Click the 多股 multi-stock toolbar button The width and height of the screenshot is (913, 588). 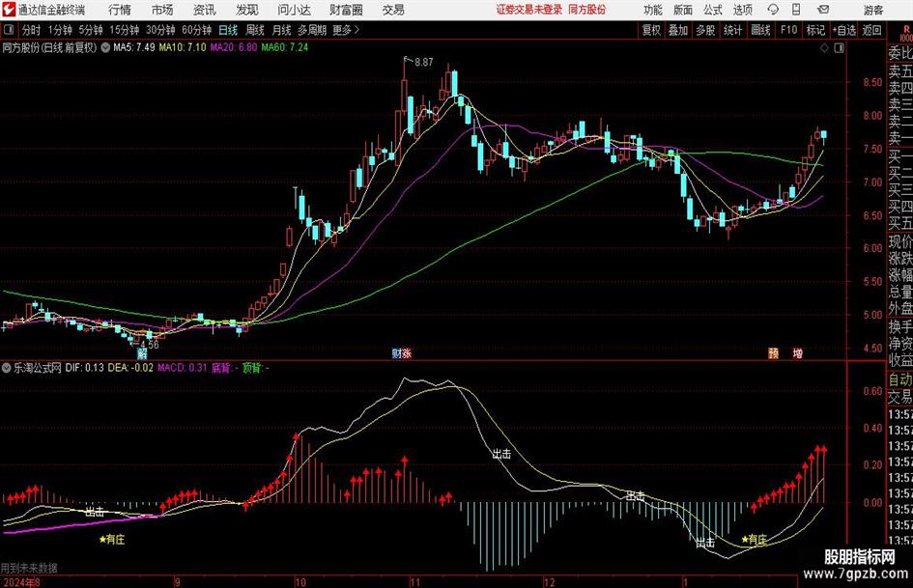click(x=705, y=30)
